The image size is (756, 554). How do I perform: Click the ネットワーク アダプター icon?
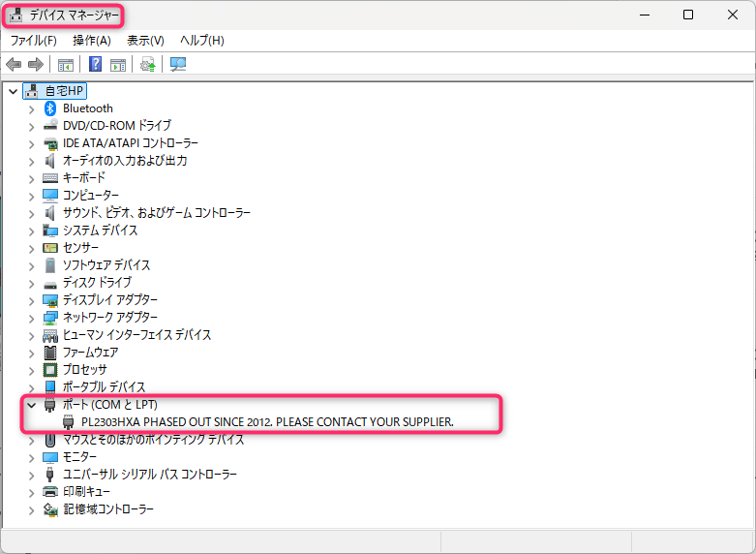click(50, 318)
